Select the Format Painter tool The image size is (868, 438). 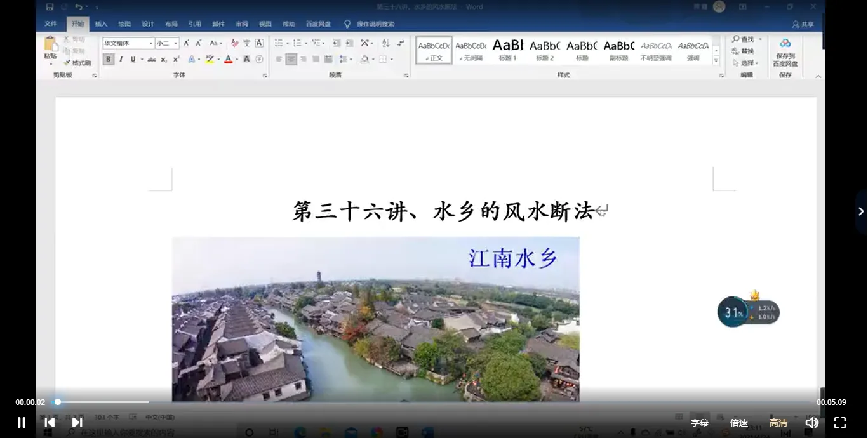tap(77, 63)
